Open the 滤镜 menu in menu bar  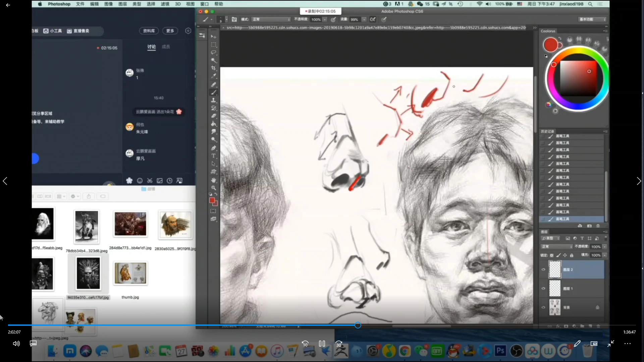165,4
